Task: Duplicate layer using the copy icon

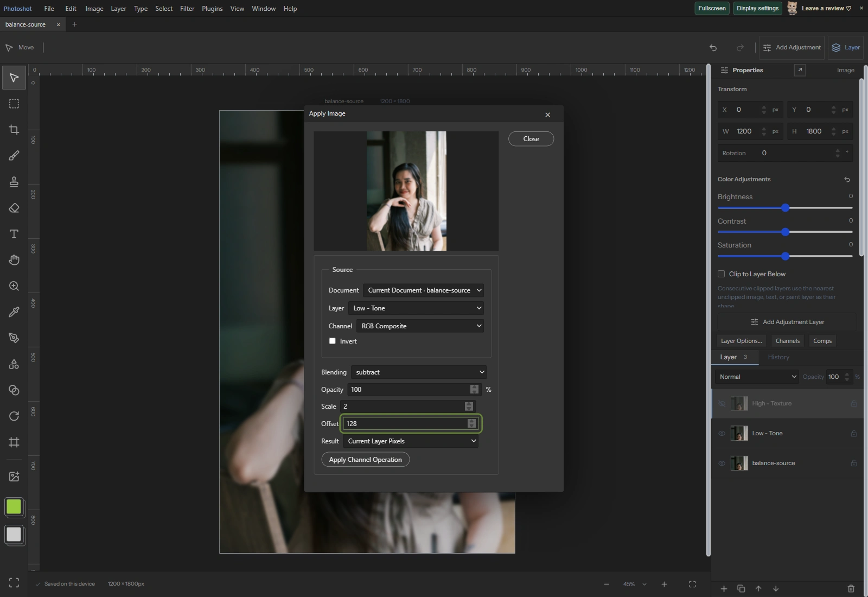Action: 741,588
